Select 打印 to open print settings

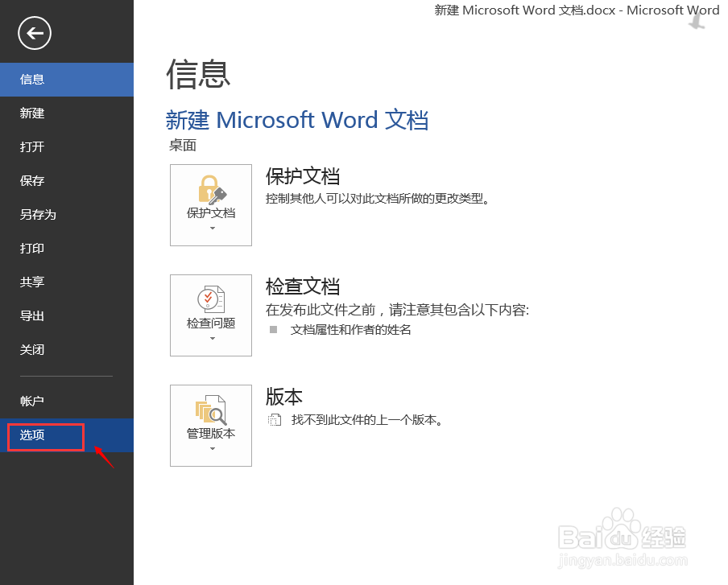click(32, 248)
